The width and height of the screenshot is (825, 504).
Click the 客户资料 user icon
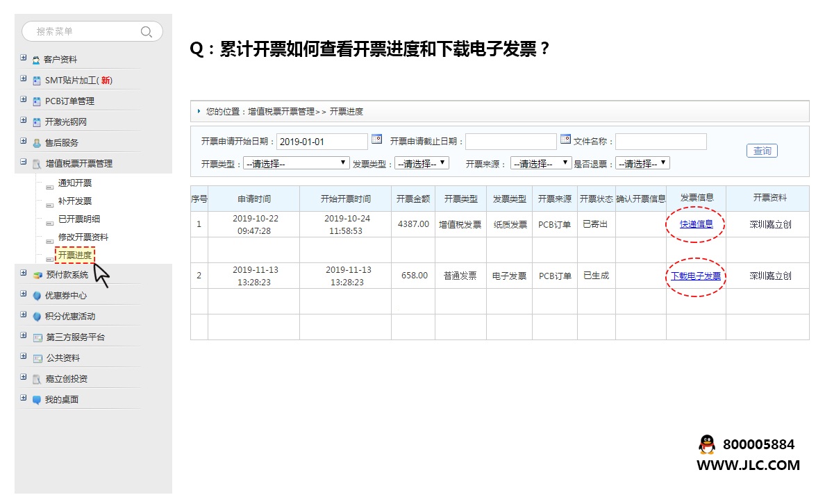[x=36, y=60]
